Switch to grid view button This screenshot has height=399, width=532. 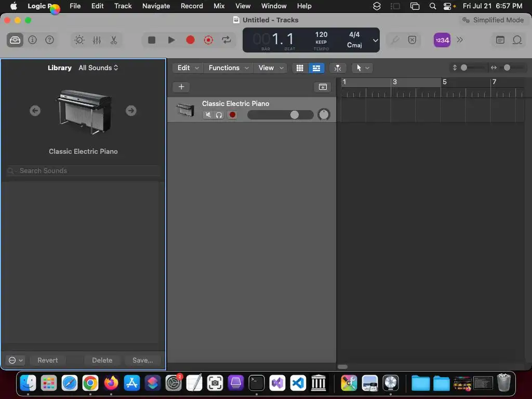pos(300,68)
